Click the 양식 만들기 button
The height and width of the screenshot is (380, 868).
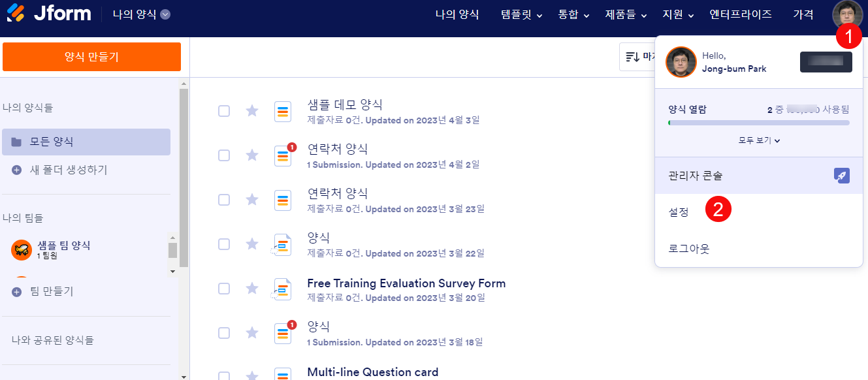[91, 57]
